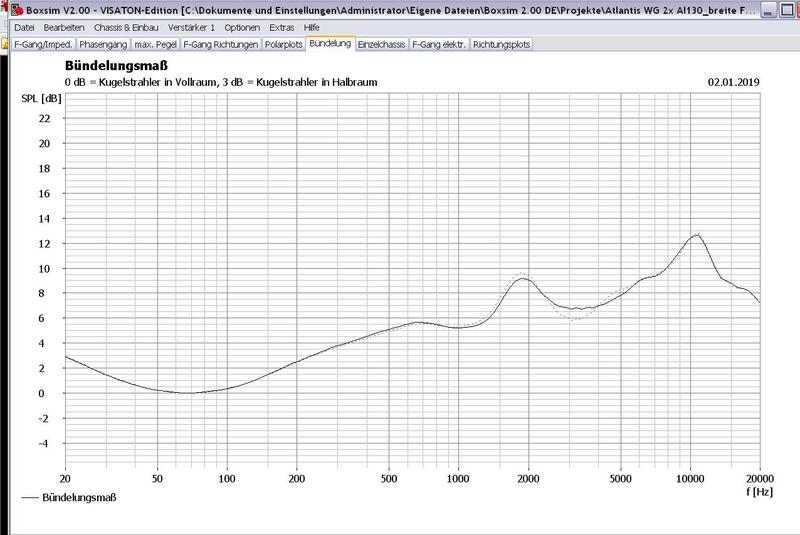Open the Hilfe menu

312,27
